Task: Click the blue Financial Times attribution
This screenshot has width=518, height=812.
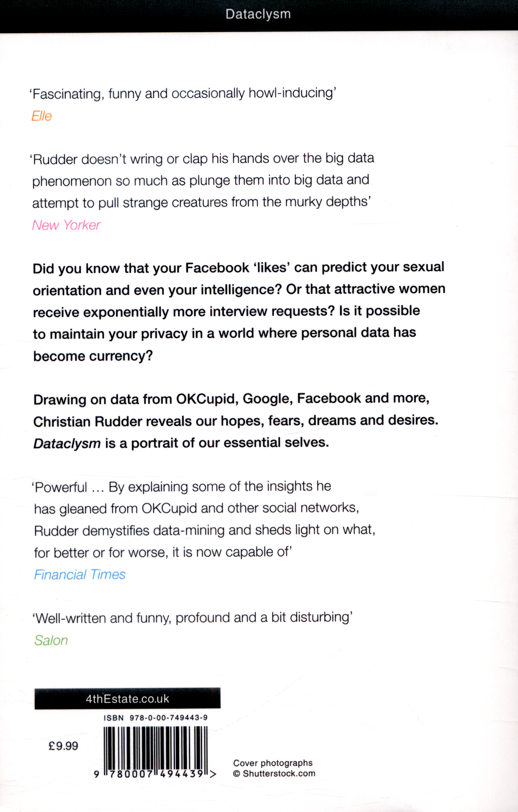Action: point(80,575)
